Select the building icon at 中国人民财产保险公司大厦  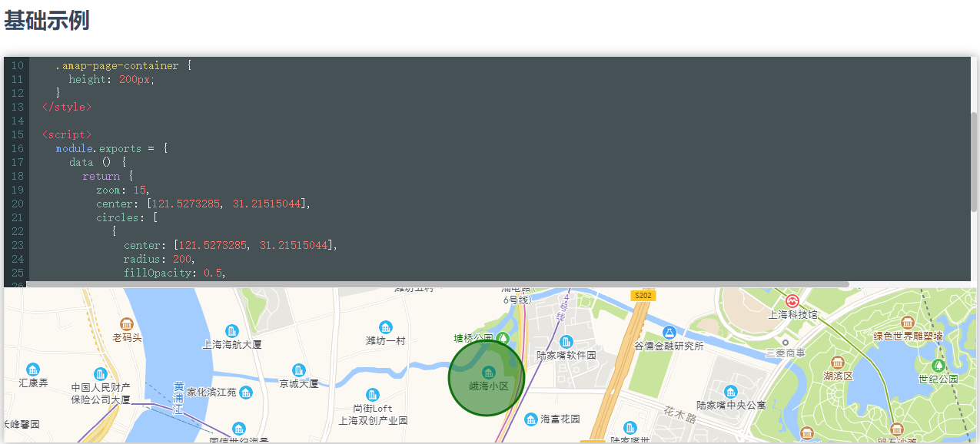101,373
